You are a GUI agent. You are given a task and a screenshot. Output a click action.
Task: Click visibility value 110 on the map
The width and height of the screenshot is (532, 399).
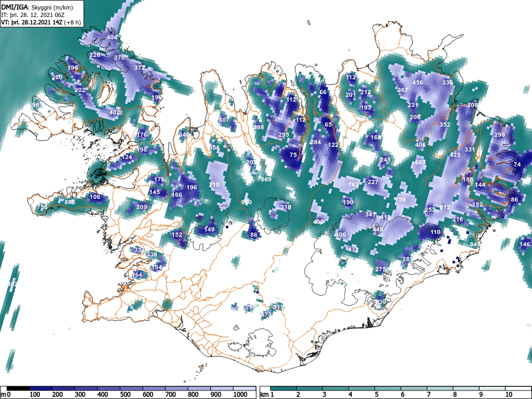435,232
